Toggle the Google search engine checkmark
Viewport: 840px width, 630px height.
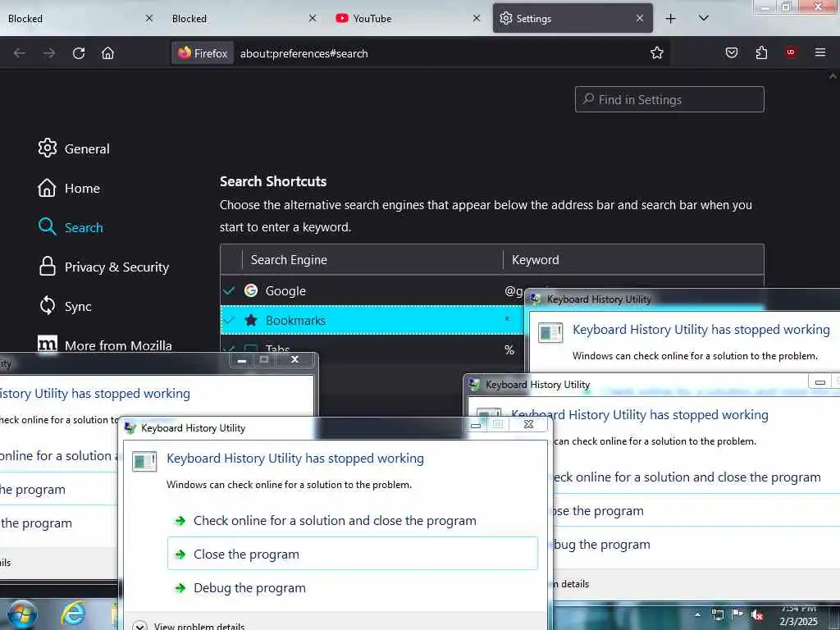[230, 290]
